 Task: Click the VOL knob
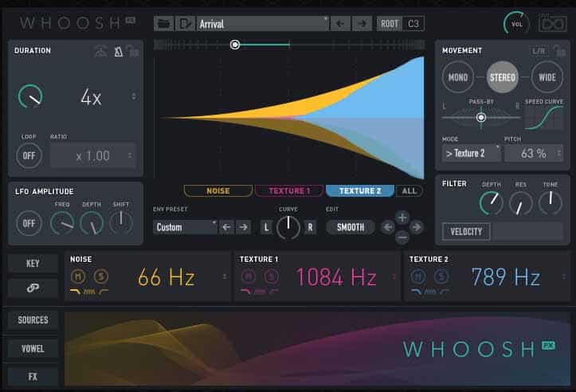tap(516, 24)
